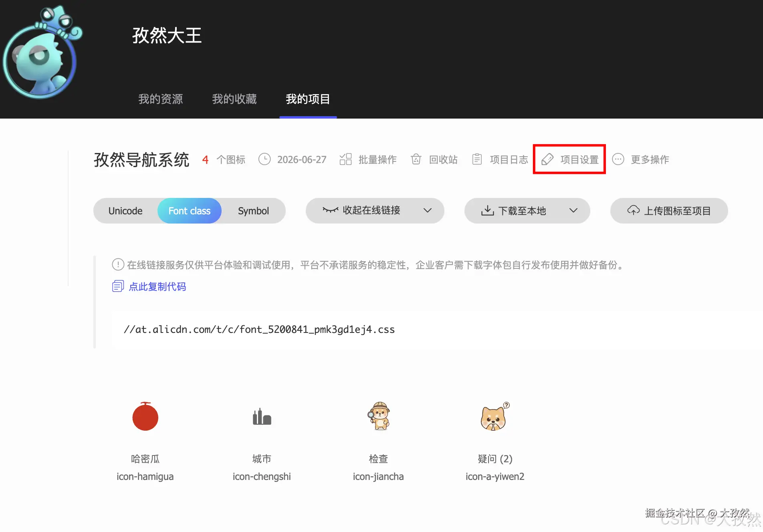This screenshot has width=763, height=532.
Task: Click the 4 个图标 count
Action: 224,159
